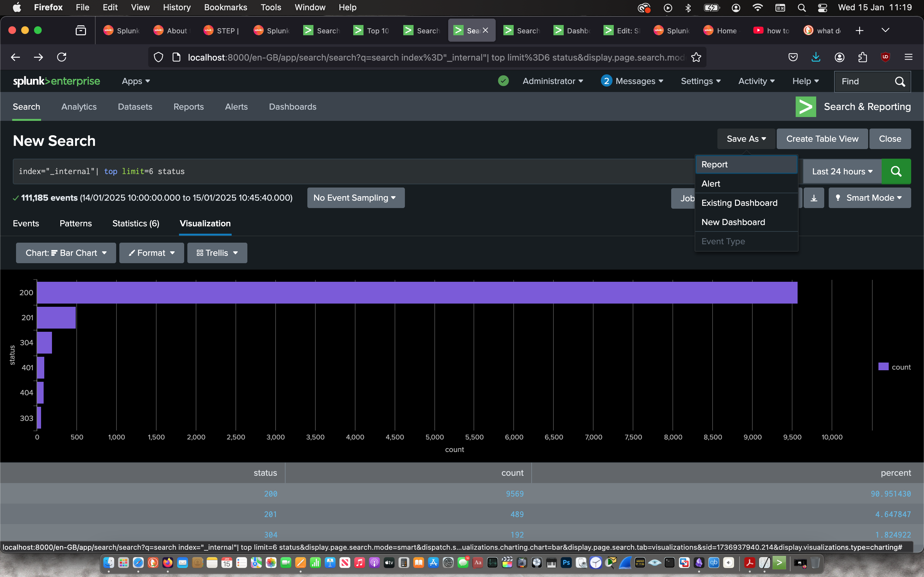Open the uBlock Origin extension icon
This screenshot has height=577, width=924.
[x=886, y=57]
